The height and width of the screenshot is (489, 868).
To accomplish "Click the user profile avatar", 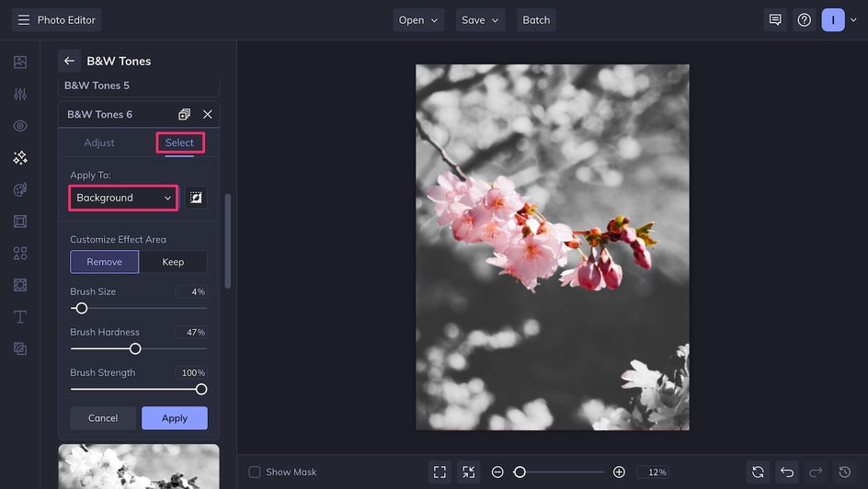I will (x=833, y=20).
